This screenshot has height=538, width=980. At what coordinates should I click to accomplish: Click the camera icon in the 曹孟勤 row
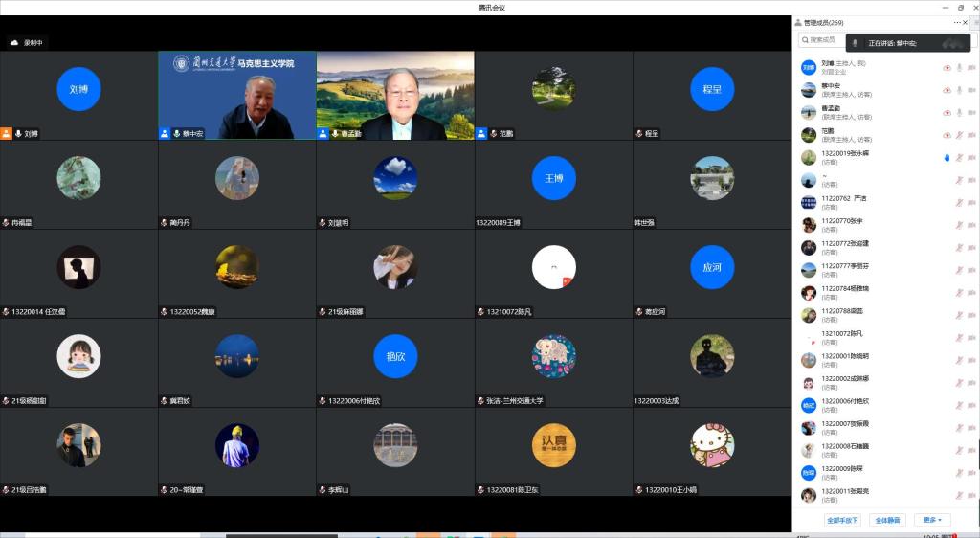coord(971,113)
